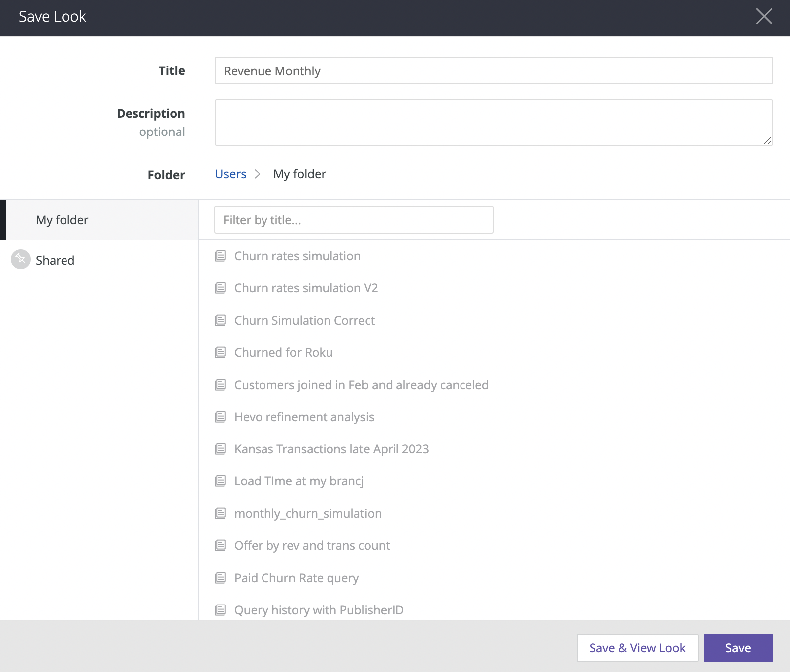Image resolution: width=790 pixels, height=672 pixels.
Task: Select Kansas Transactions late April 2023
Action: tap(331, 449)
